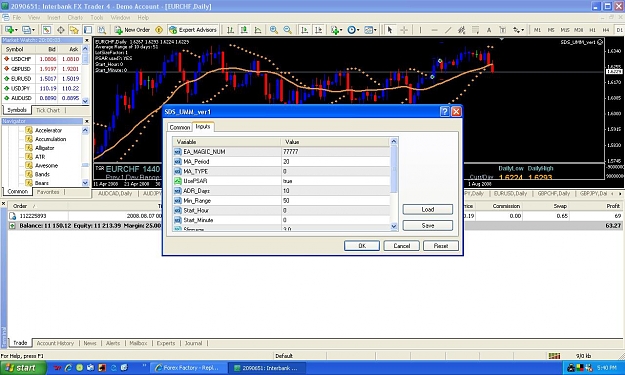Zoom out on the chart
The image size is (625, 375).
(287, 30)
